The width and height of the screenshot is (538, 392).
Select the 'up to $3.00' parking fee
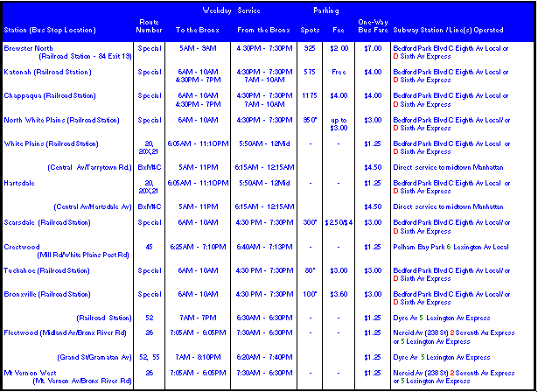[339, 124]
